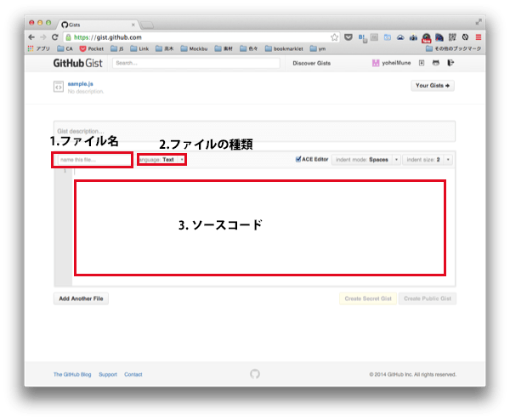This screenshot has height=420, width=510.
Task: Open the Contact footer link
Action: pos(133,374)
